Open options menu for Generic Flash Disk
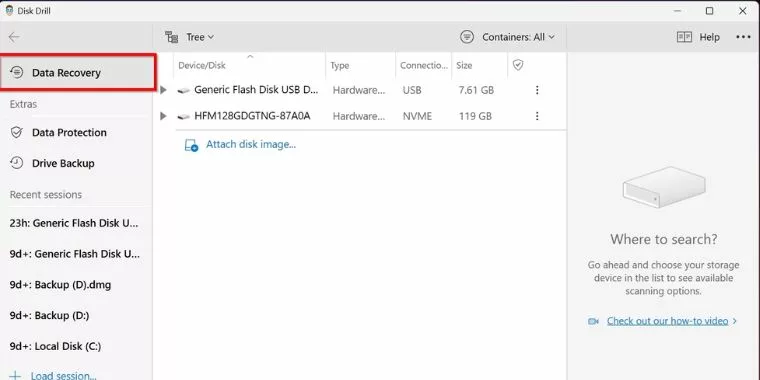Viewport: 760px width, 380px height. click(537, 90)
